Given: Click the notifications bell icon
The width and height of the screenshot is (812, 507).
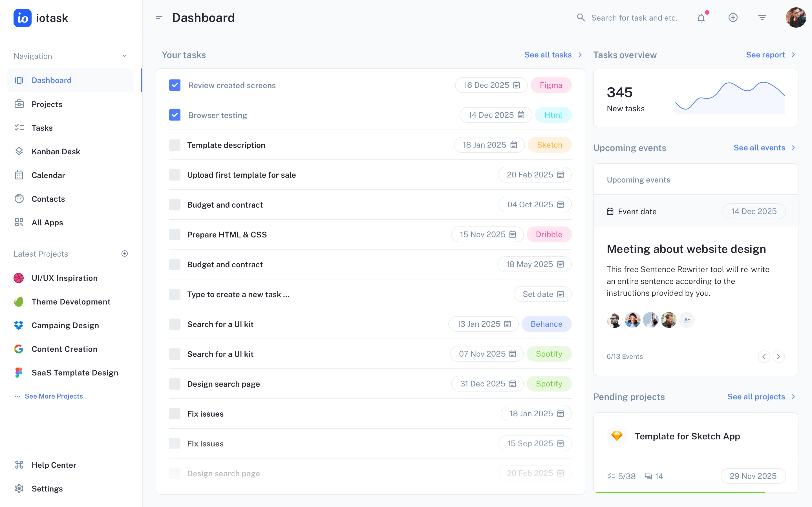Looking at the screenshot, I should click(701, 18).
